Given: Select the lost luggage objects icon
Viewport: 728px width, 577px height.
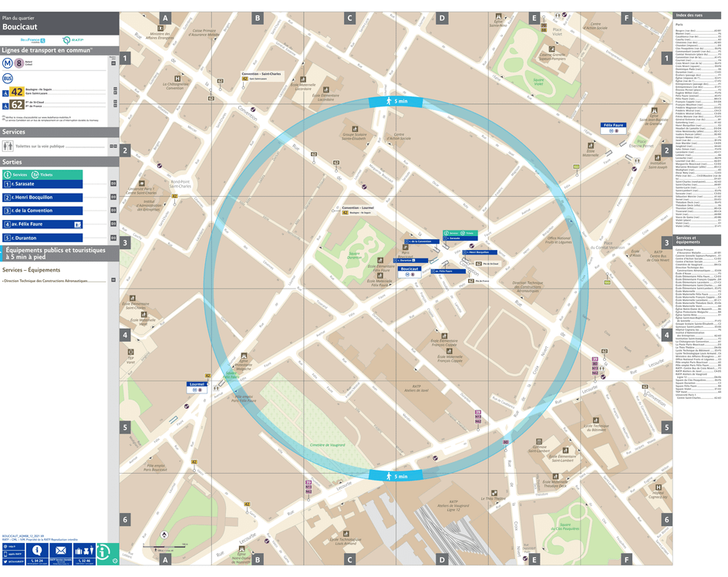Looking at the screenshot, I should point(85,551).
